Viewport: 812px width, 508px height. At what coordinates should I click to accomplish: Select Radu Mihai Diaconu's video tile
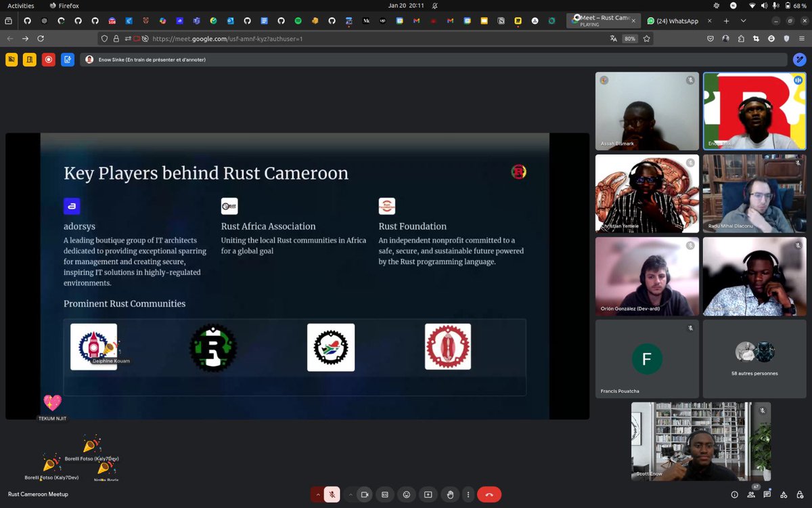(754, 194)
